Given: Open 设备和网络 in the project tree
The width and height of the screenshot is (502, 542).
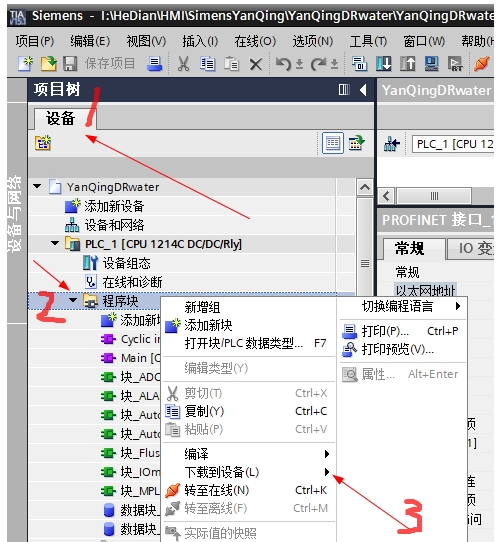Looking at the screenshot, I should tap(114, 225).
